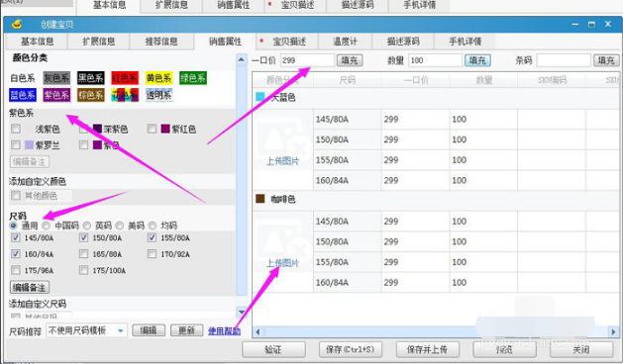Uncheck size 145/80A checkbox
The image size is (623, 364).
point(16,237)
